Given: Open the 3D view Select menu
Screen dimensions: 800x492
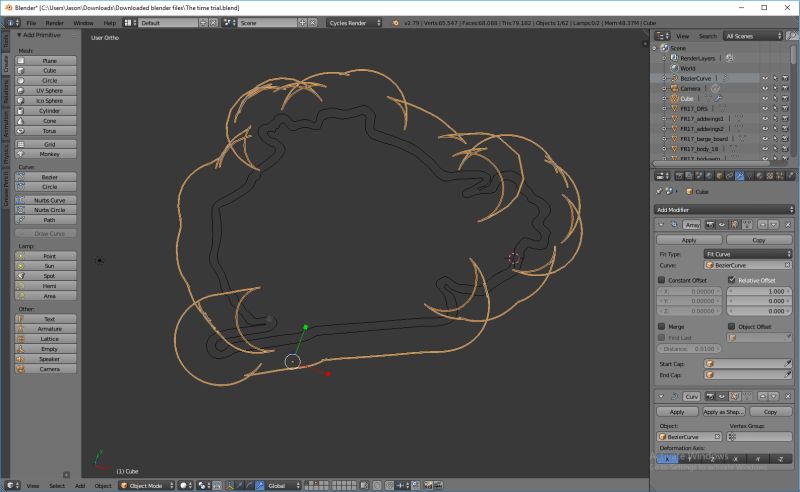Looking at the screenshot, I should point(57,486).
